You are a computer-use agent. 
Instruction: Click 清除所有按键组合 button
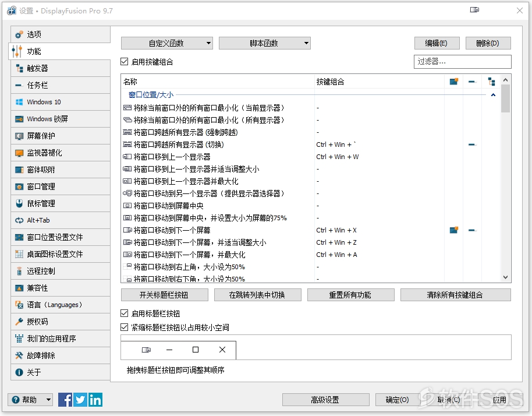[456, 295]
